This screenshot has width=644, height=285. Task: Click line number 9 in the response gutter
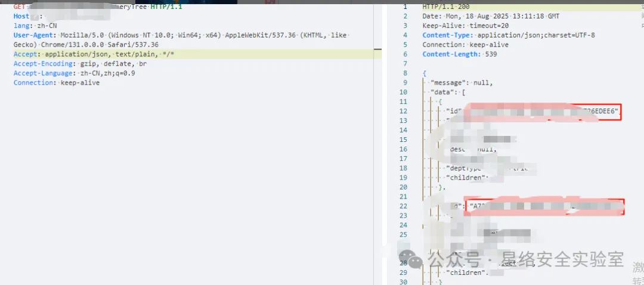405,83
